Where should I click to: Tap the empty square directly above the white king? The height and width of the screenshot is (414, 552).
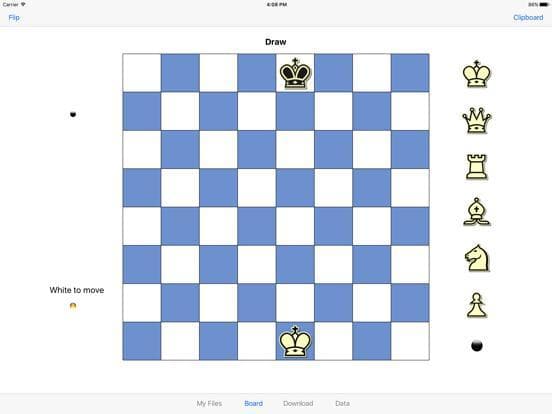pos(295,303)
